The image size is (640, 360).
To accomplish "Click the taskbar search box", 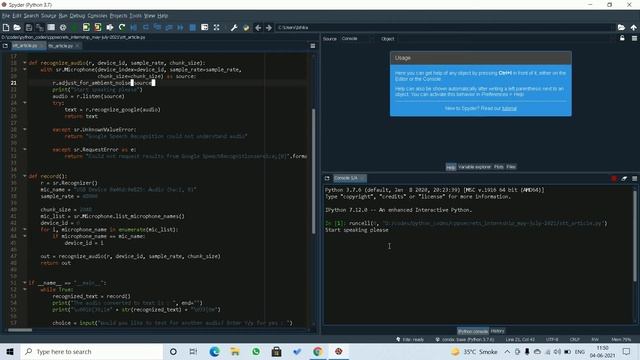I will click(91, 351).
